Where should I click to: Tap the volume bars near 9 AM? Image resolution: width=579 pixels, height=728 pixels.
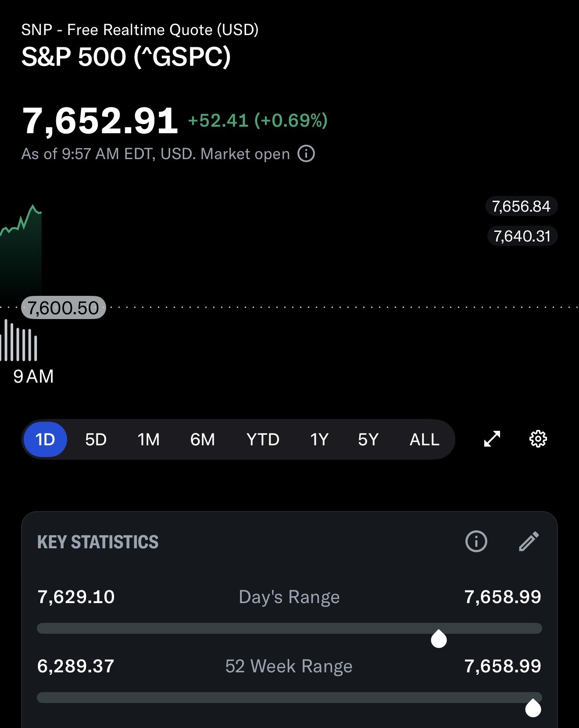click(19, 341)
